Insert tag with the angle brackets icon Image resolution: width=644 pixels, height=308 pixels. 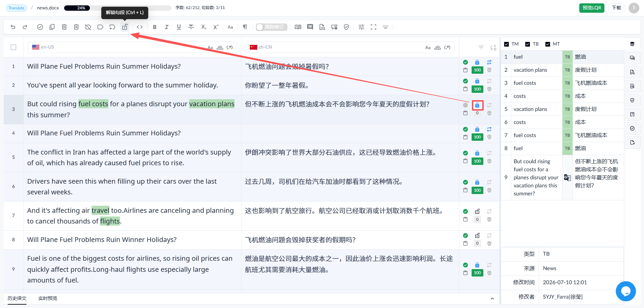(x=140, y=27)
